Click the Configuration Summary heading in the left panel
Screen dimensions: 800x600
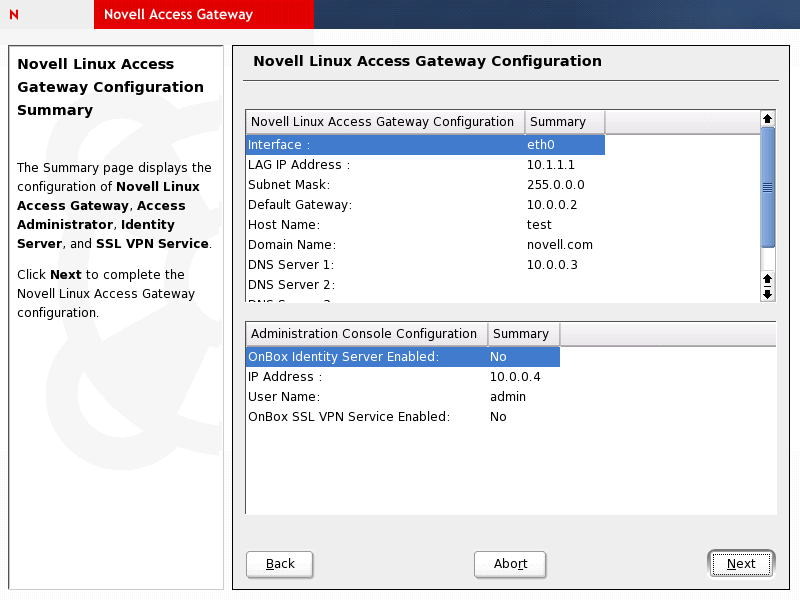(110, 87)
